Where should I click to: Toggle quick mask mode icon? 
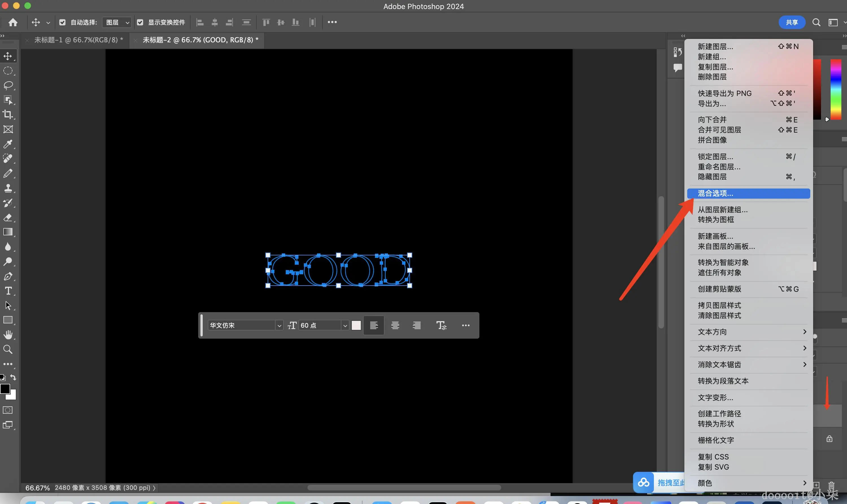(x=7, y=410)
